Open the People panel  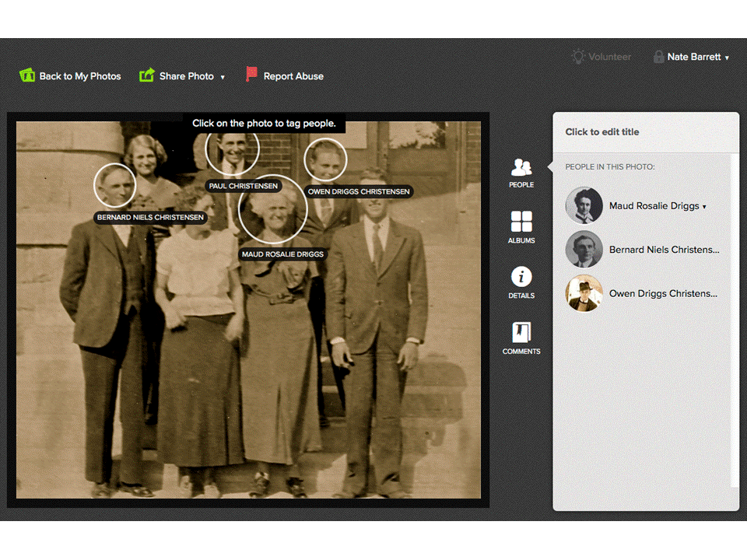(x=521, y=173)
